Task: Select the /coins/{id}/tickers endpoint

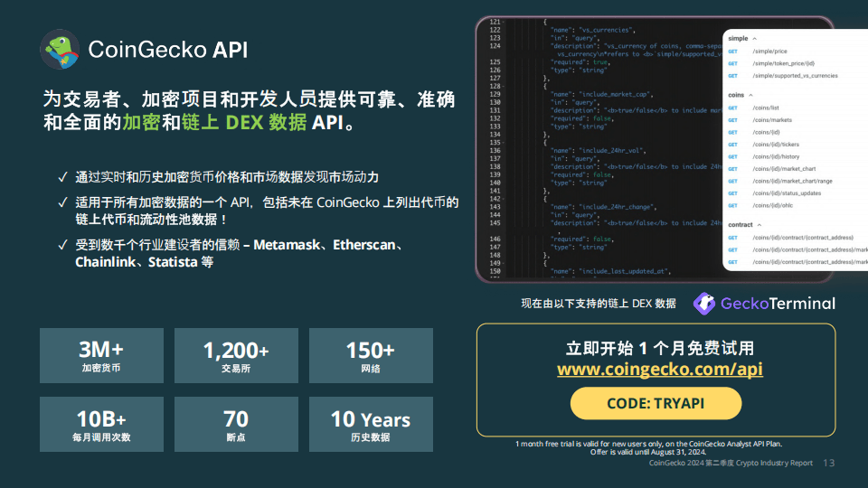Action: [776, 145]
